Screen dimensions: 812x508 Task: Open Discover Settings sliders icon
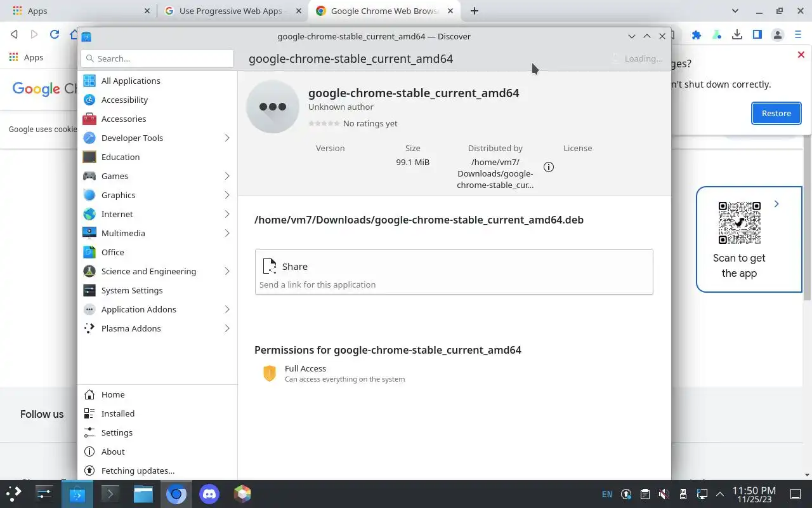click(x=89, y=432)
